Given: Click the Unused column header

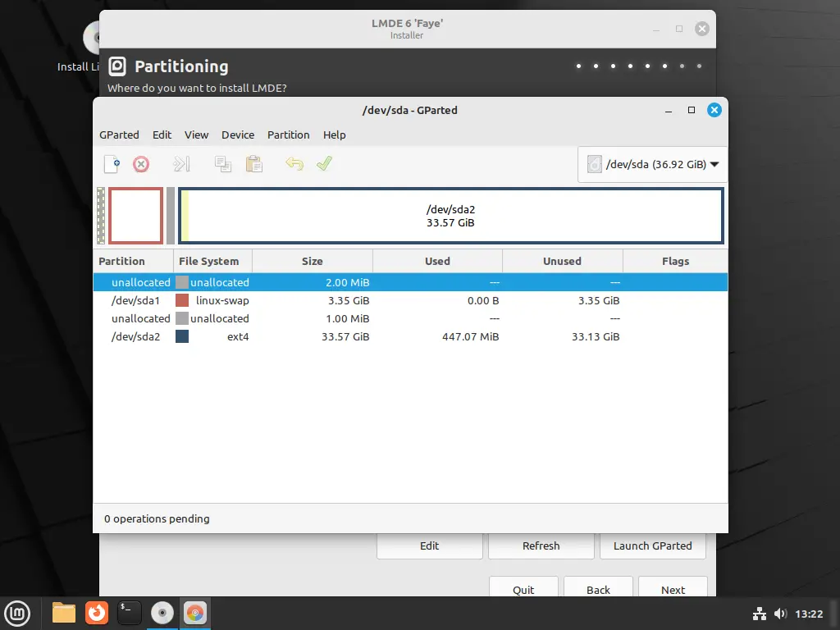Looking at the screenshot, I should coord(563,262).
